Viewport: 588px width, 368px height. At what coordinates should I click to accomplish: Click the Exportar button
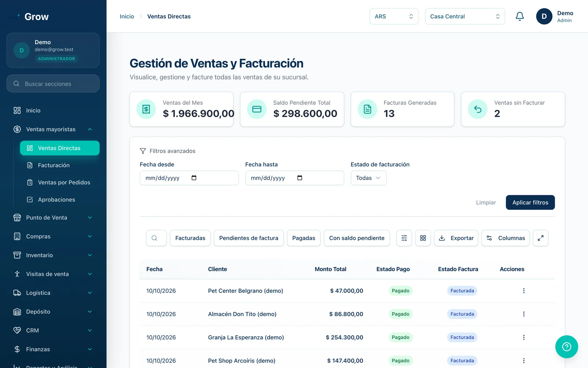pyautogui.click(x=456, y=238)
